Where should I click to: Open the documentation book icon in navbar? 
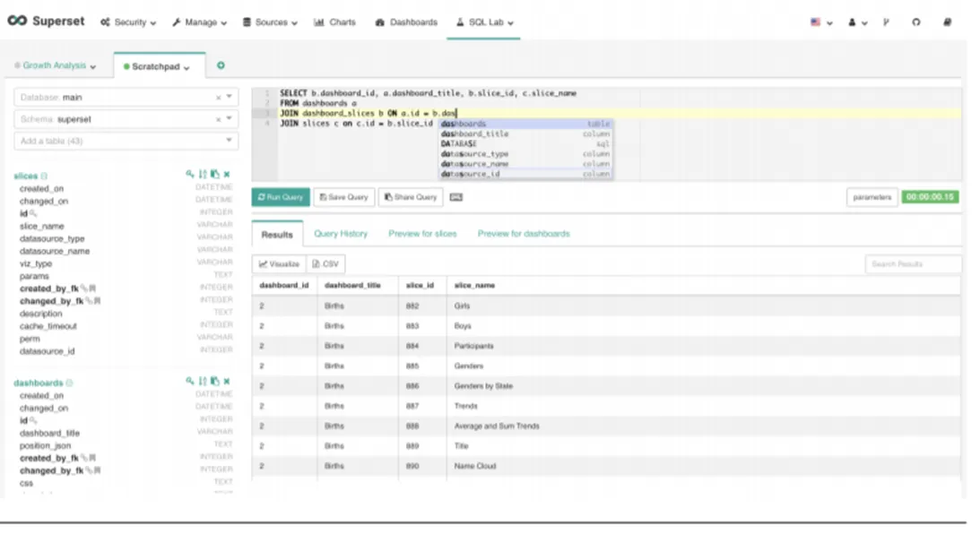948,22
